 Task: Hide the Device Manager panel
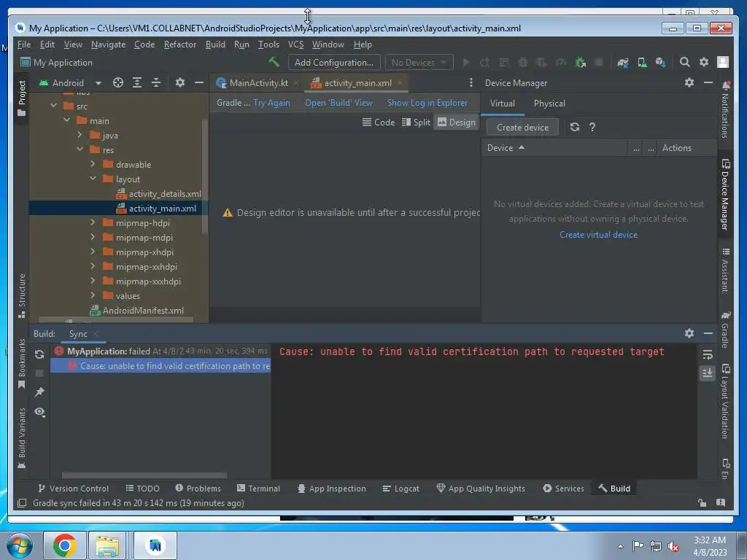(708, 82)
